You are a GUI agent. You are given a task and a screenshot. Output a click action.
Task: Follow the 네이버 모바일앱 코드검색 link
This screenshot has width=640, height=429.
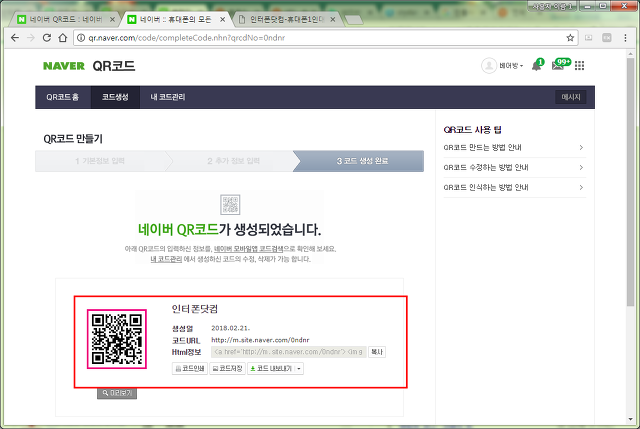[x=249, y=249]
